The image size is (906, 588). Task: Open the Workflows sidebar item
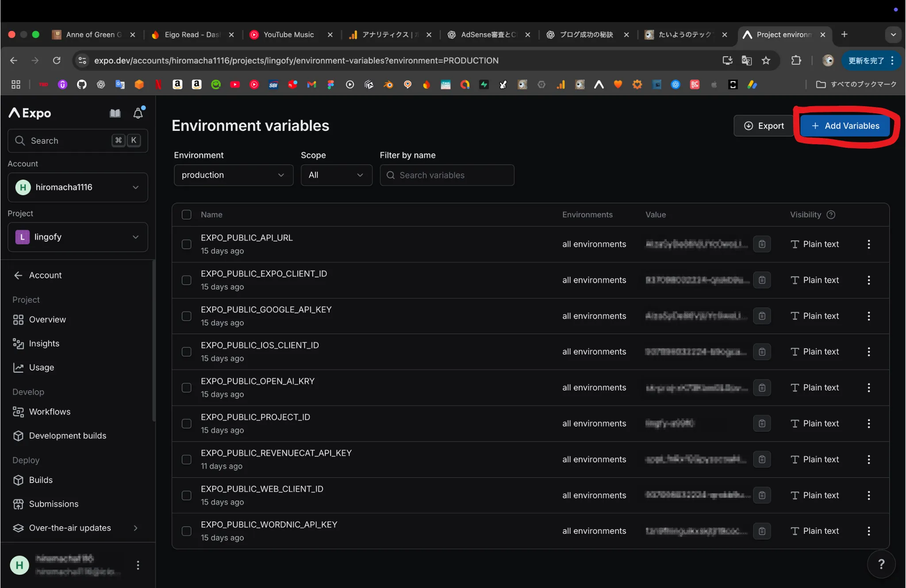(50, 412)
